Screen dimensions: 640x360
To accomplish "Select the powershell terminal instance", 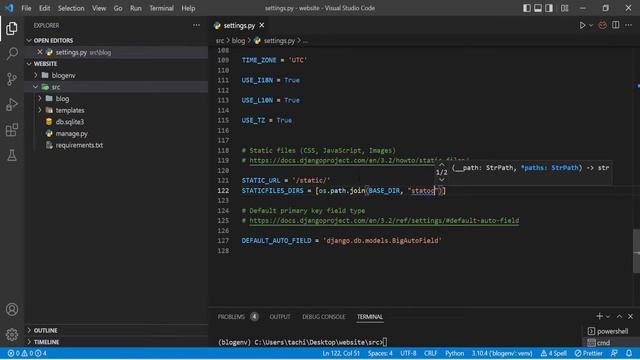I will click(x=609, y=331).
